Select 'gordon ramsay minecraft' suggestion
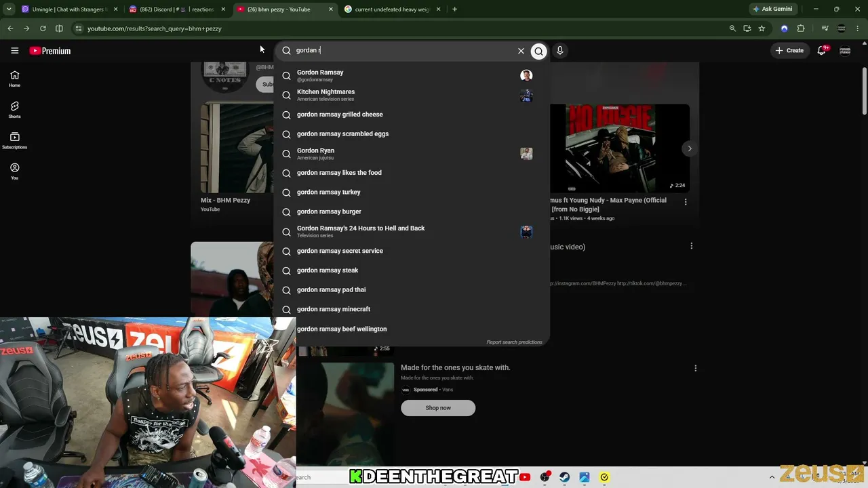This screenshot has height=488, width=868. [x=412, y=309]
